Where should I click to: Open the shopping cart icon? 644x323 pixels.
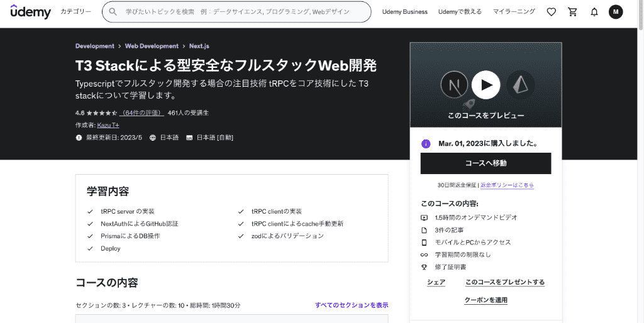pyautogui.click(x=572, y=12)
